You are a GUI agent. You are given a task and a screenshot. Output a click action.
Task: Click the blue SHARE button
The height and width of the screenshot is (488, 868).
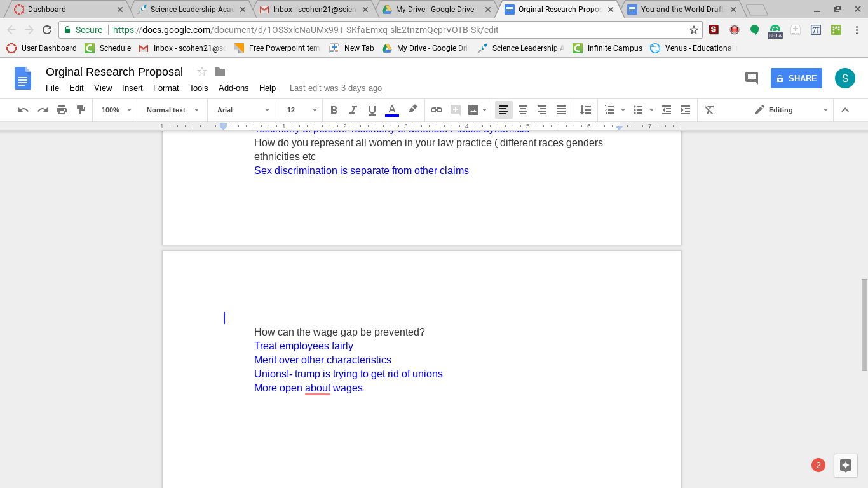coord(796,78)
